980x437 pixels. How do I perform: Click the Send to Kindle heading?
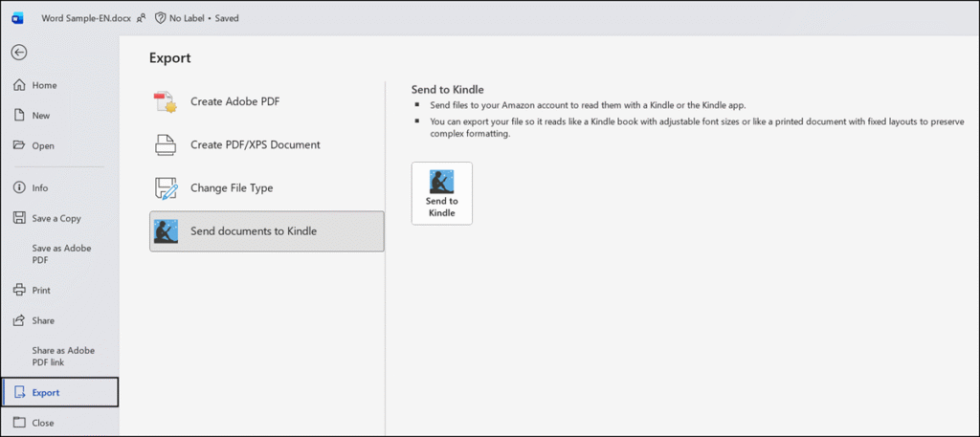pos(448,90)
